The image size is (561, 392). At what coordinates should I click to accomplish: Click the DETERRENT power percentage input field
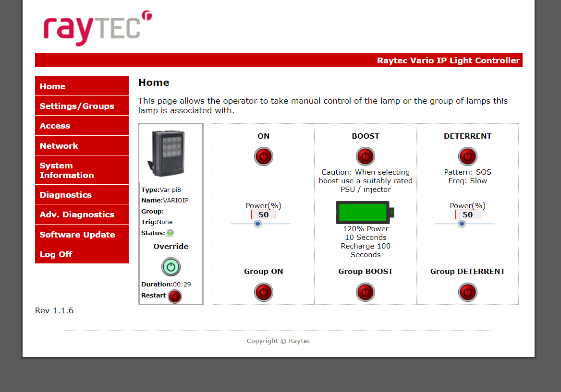click(x=467, y=214)
